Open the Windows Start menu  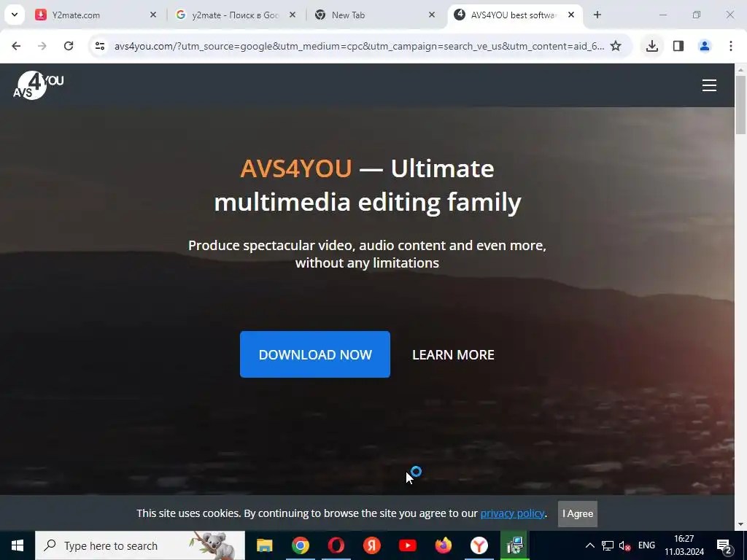pos(18,545)
